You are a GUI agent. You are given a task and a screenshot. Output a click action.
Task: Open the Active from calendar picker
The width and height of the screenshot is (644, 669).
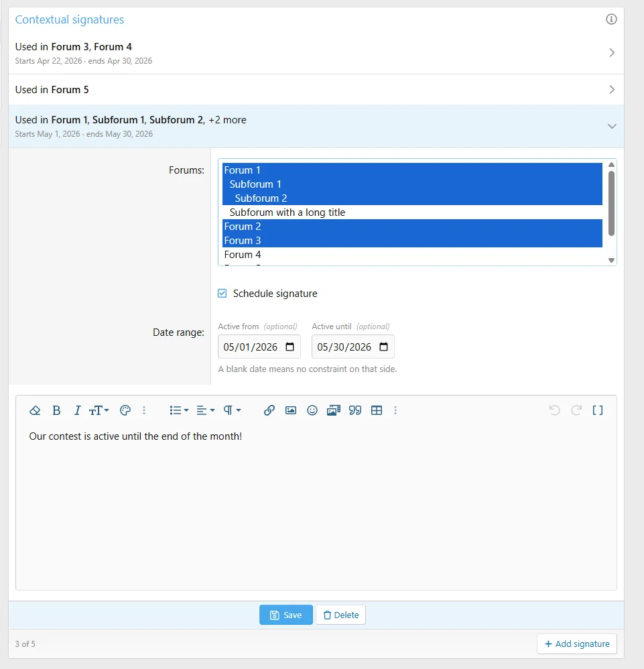tap(289, 347)
